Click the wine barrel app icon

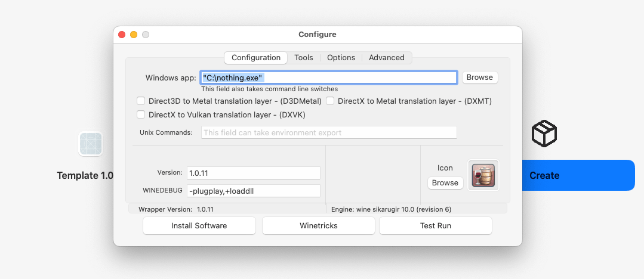(483, 175)
